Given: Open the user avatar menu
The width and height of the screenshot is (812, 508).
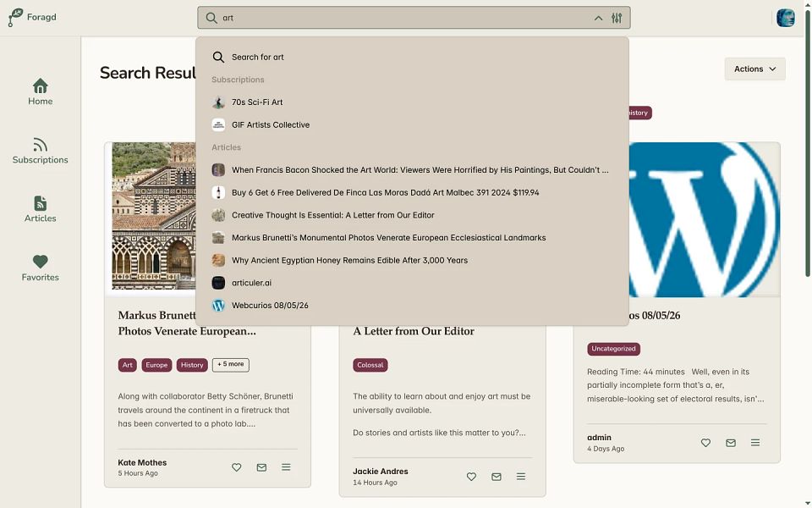Looking at the screenshot, I should pos(785,18).
